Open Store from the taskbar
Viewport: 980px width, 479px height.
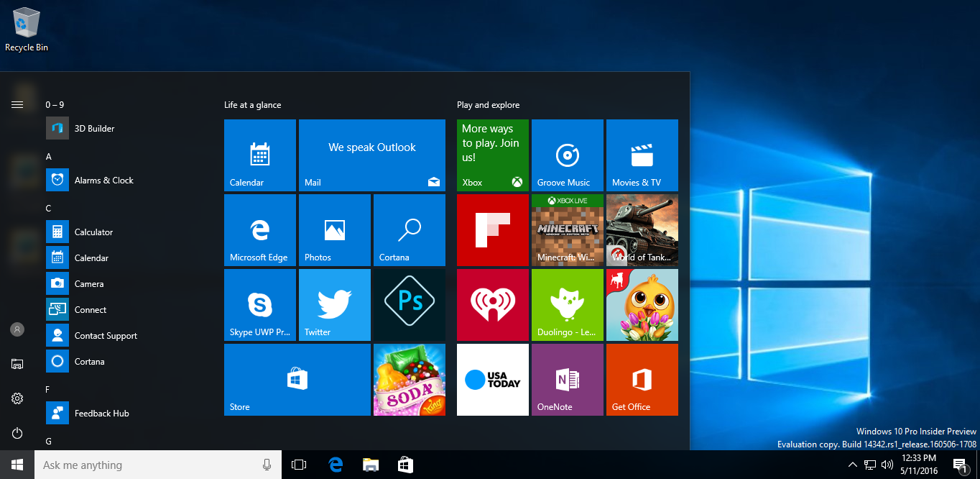[406, 465]
